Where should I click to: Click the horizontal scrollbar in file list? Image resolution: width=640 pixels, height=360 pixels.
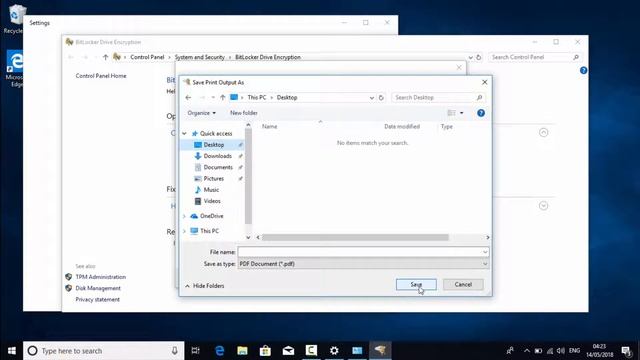[x=355, y=237]
